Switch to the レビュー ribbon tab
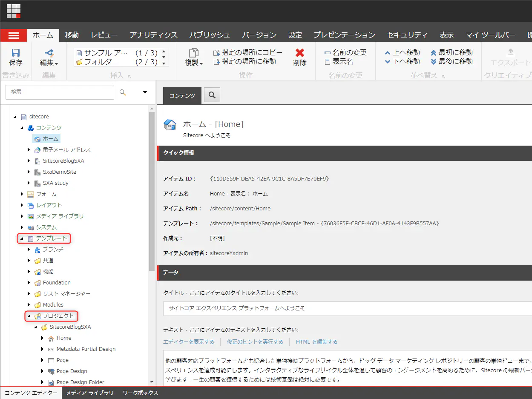The height and width of the screenshot is (399, 532). click(104, 35)
